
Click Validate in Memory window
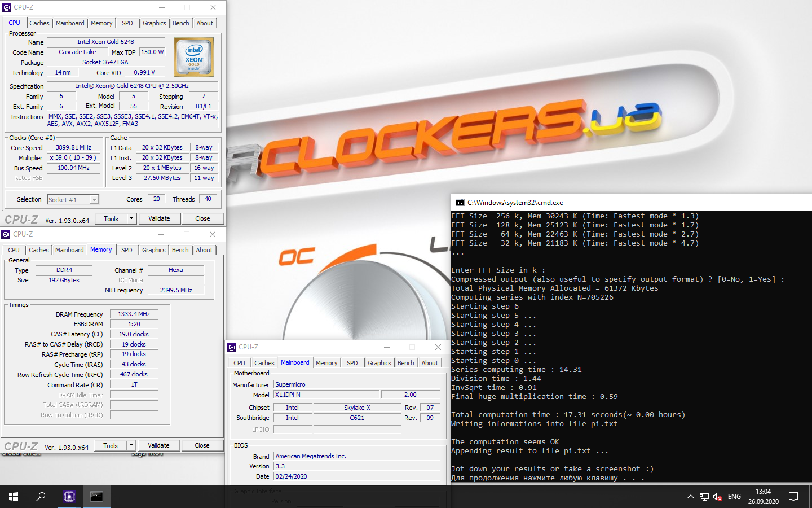click(158, 445)
